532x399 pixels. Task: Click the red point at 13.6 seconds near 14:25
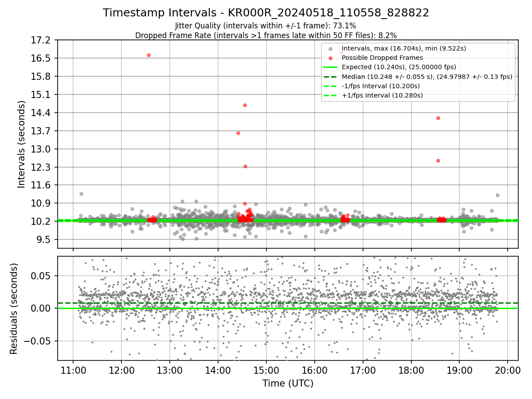click(238, 133)
